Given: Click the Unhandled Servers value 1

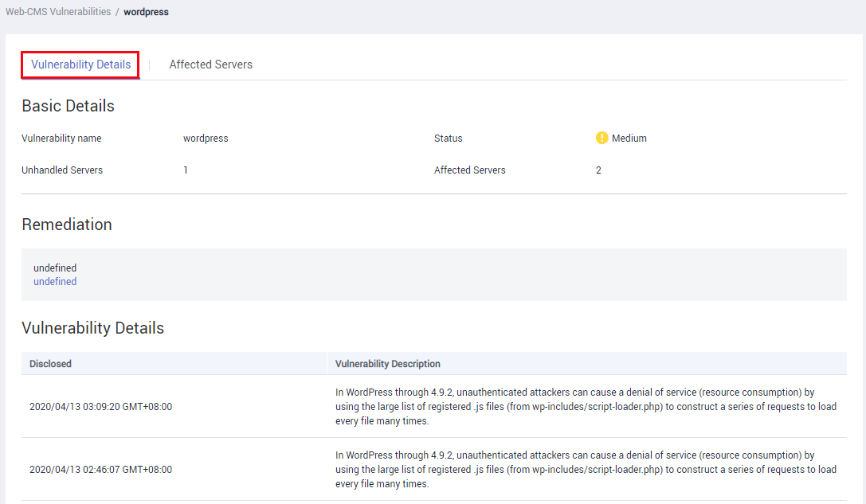Looking at the screenshot, I should click(x=186, y=170).
